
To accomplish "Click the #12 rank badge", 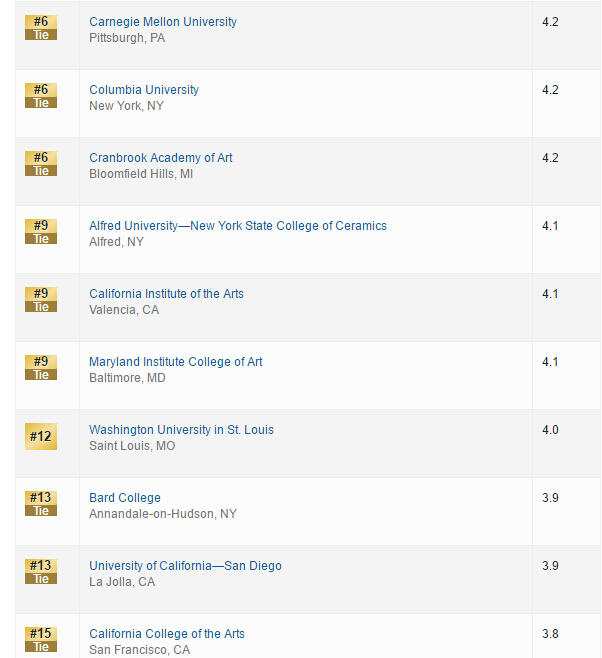I will coord(41,437).
